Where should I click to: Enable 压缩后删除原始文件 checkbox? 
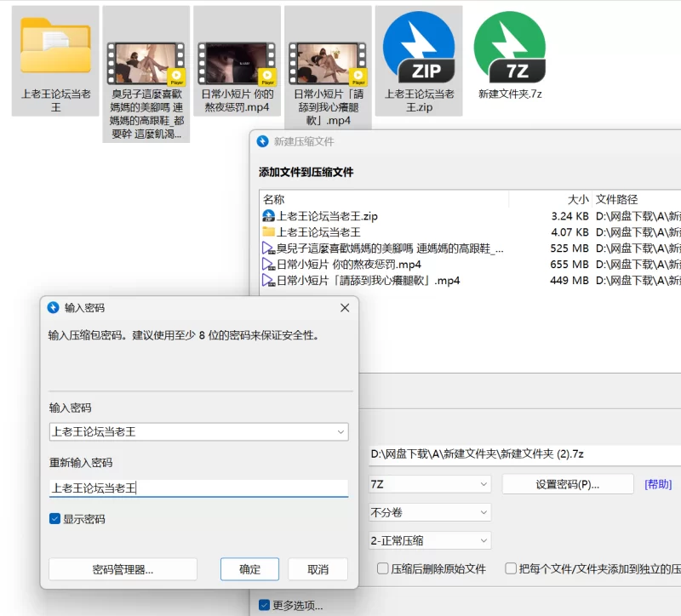click(x=382, y=568)
